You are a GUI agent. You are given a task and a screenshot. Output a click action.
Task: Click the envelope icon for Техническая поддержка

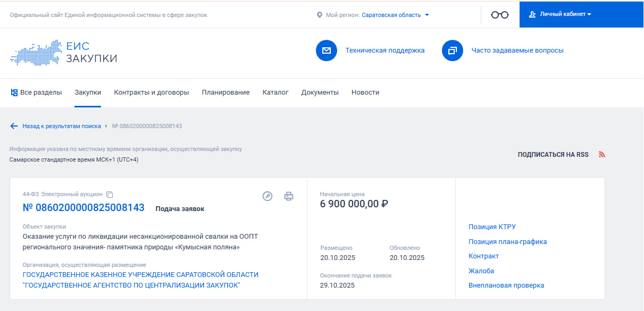(x=326, y=51)
